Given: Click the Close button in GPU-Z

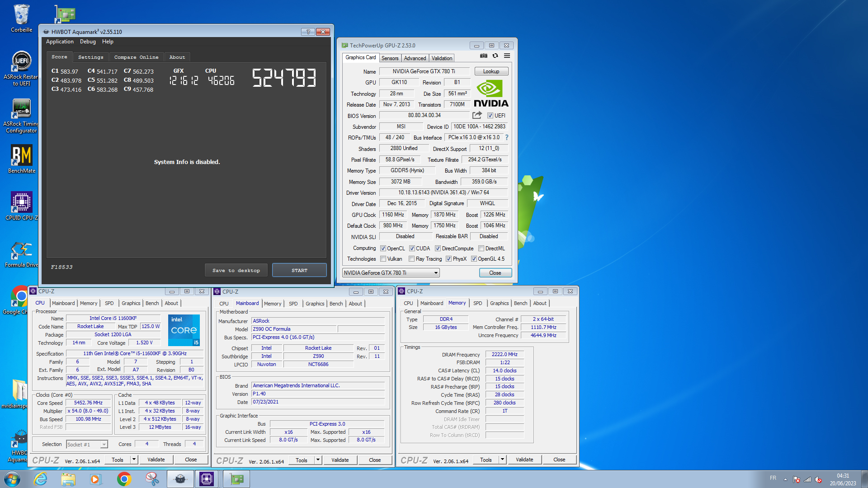Looking at the screenshot, I should (x=495, y=273).
